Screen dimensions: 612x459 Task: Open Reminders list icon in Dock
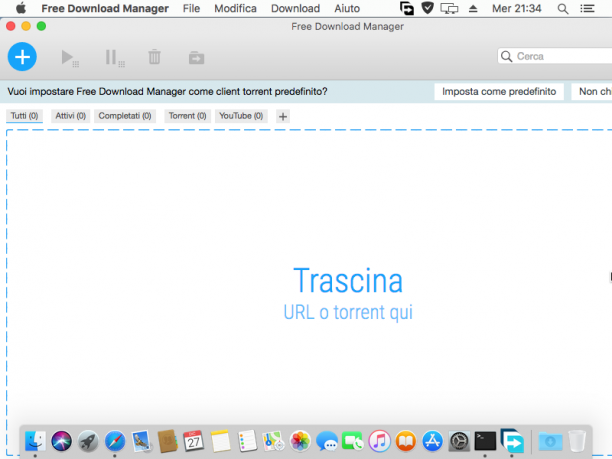[x=247, y=441]
